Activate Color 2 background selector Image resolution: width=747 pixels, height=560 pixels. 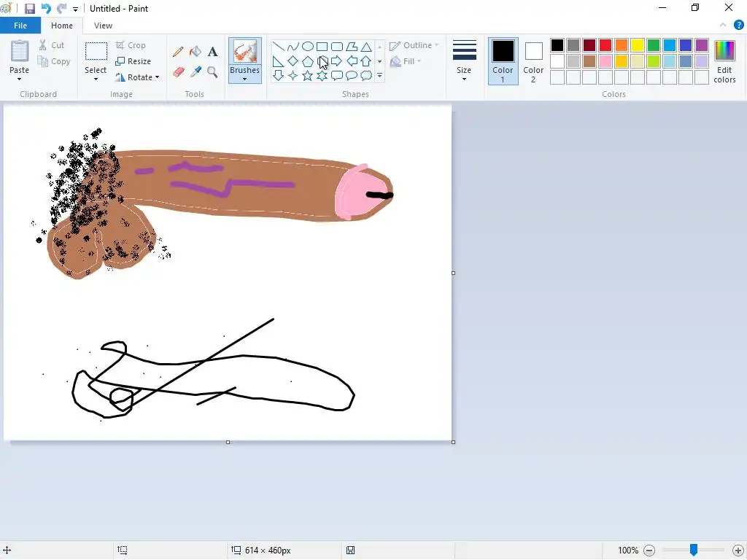coord(533,61)
